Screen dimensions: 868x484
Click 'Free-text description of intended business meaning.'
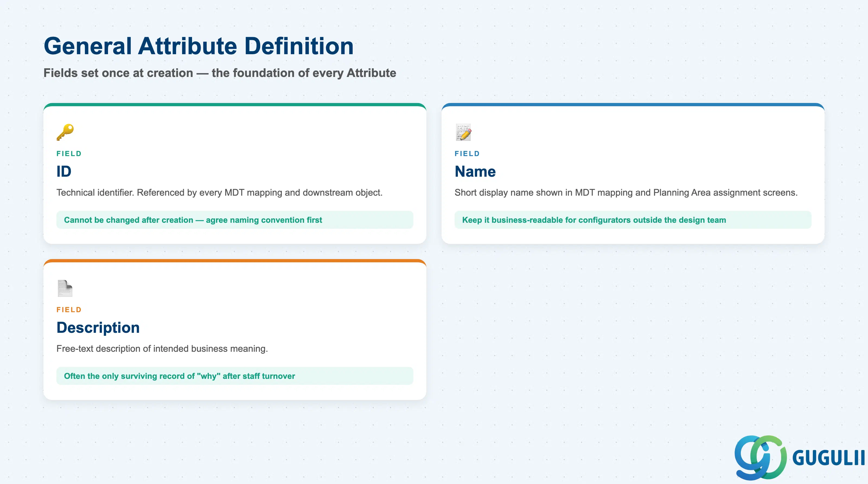click(x=162, y=349)
